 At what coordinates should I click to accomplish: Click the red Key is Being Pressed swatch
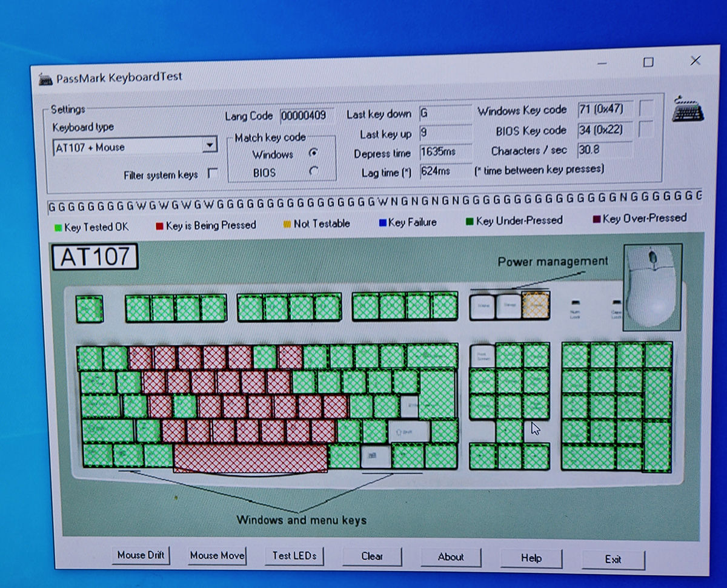(159, 226)
